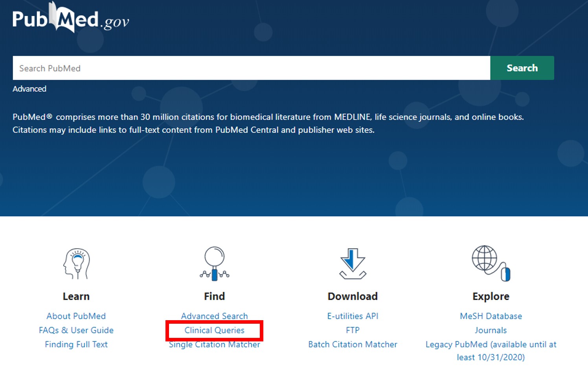Viewport: 588px width, 378px height.
Task: Click the green Search button
Action: 522,68
